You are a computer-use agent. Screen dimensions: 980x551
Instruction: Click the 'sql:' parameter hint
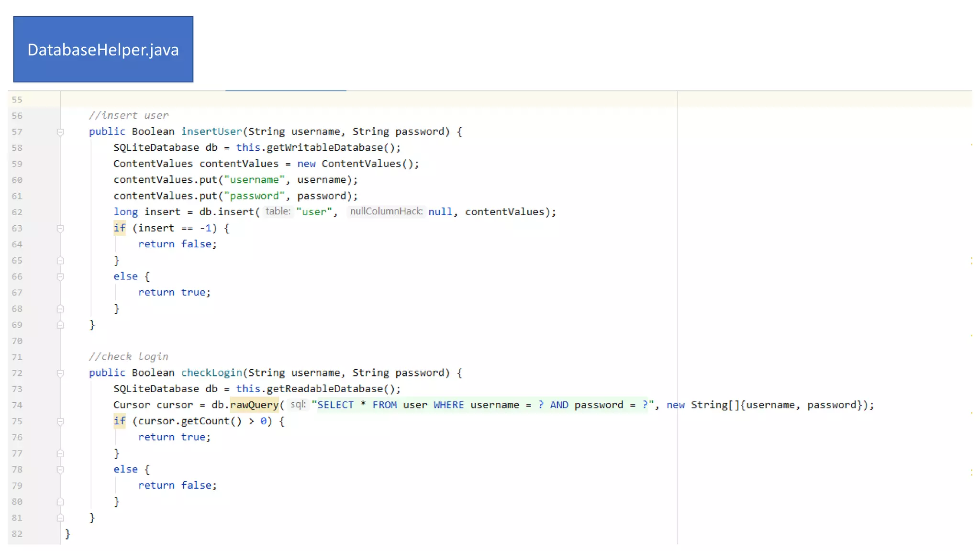(x=298, y=405)
